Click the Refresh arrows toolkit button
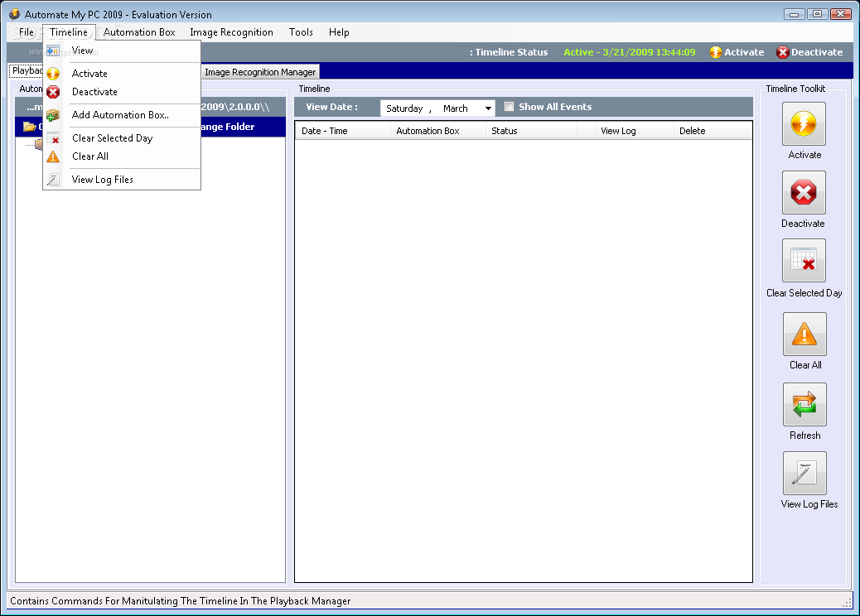This screenshot has height=616, width=860. point(804,404)
